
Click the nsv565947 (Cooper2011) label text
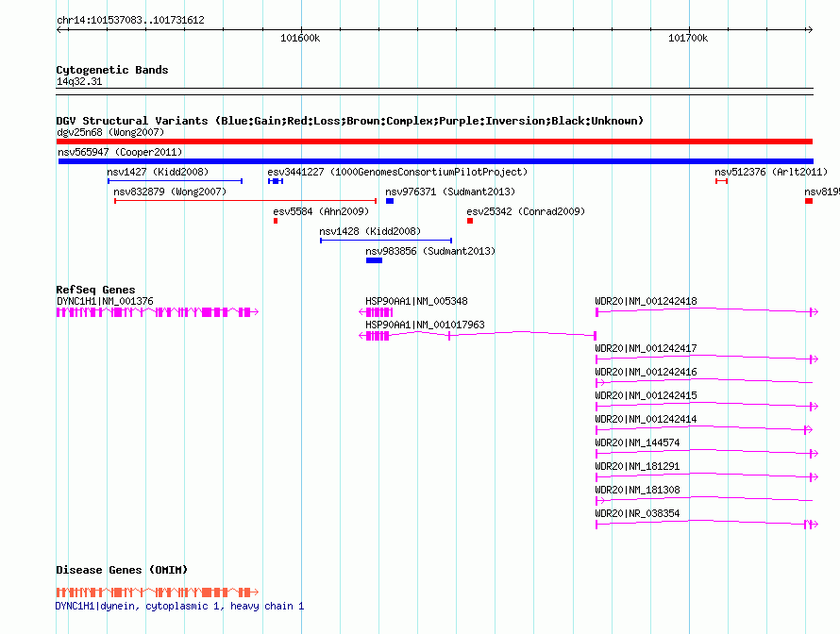pyautogui.click(x=120, y=152)
